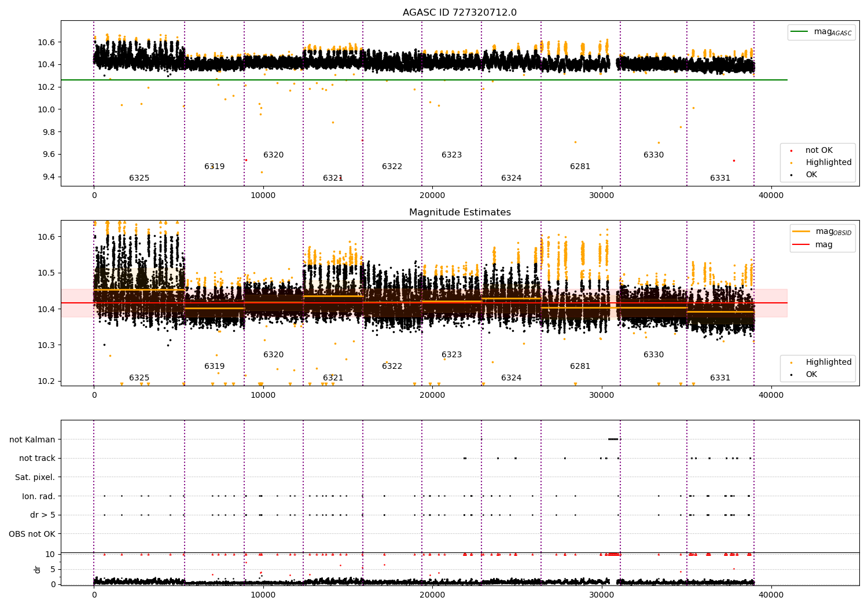
Task: Click the 'dr > 5' row label
Action: click(x=42, y=515)
